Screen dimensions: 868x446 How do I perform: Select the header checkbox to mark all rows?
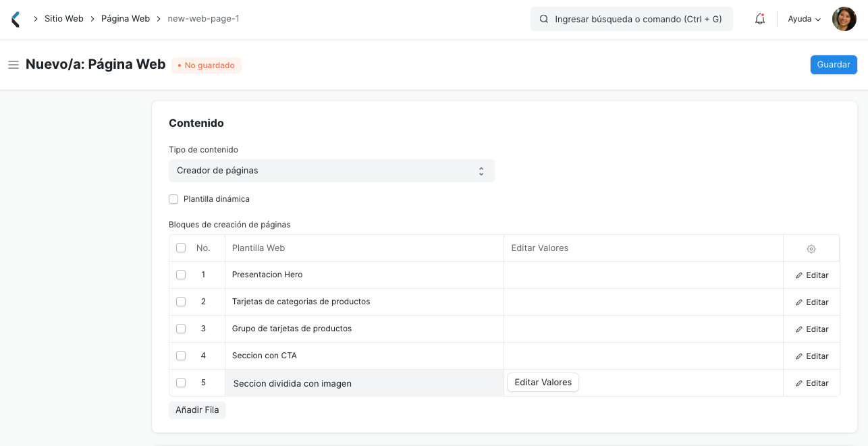pos(180,247)
